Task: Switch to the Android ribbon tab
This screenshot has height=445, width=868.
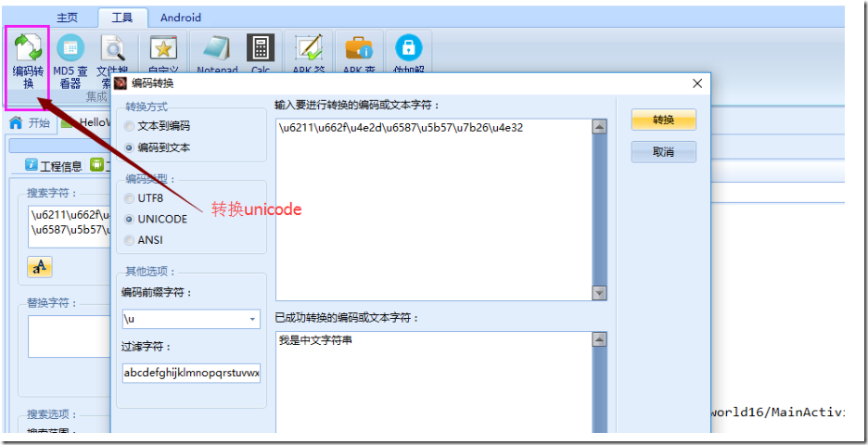Action: point(181,18)
